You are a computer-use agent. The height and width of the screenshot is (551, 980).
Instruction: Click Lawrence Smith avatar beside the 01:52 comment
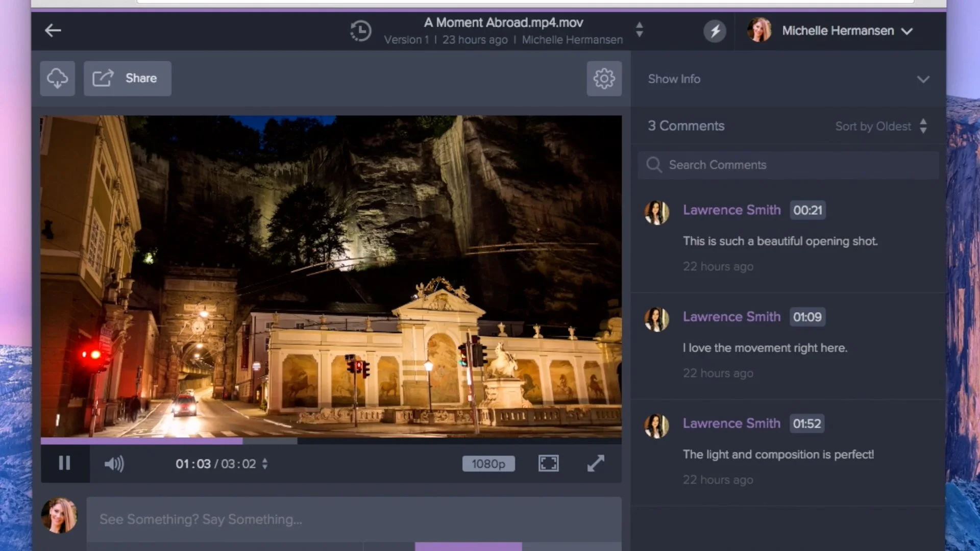pos(656,426)
